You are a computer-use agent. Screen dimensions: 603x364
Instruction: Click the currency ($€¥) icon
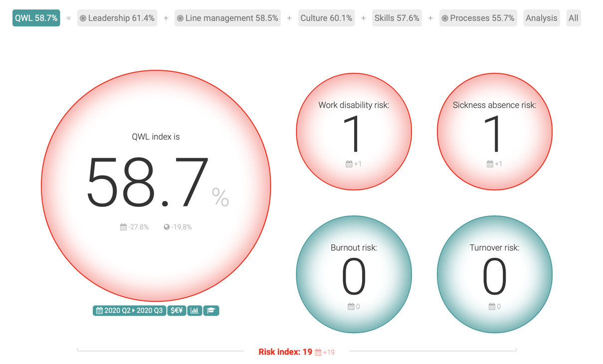click(176, 310)
